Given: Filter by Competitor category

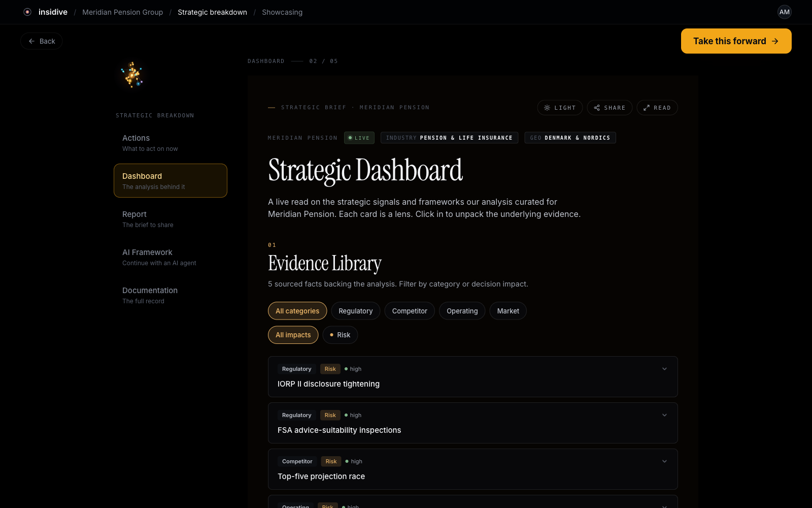Looking at the screenshot, I should point(410,311).
